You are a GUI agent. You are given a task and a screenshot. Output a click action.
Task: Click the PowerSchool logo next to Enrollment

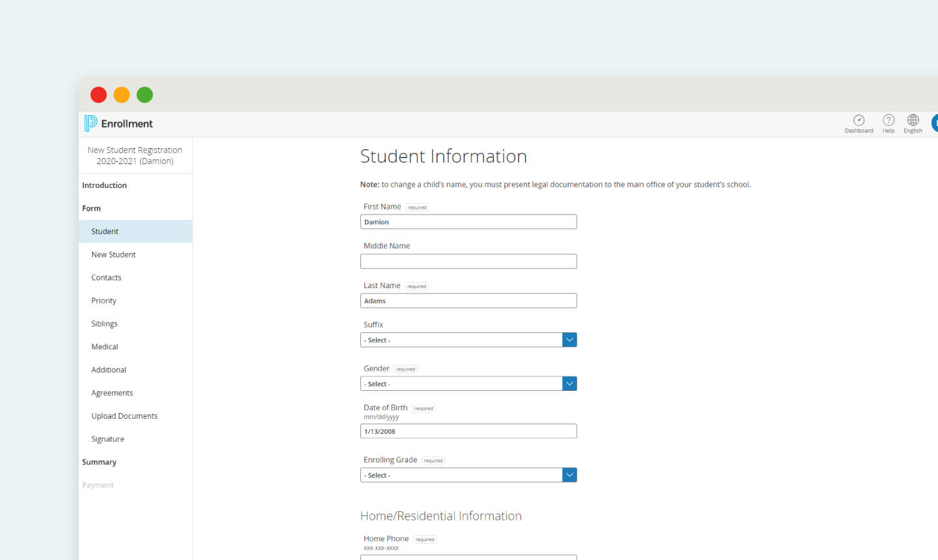(90, 123)
